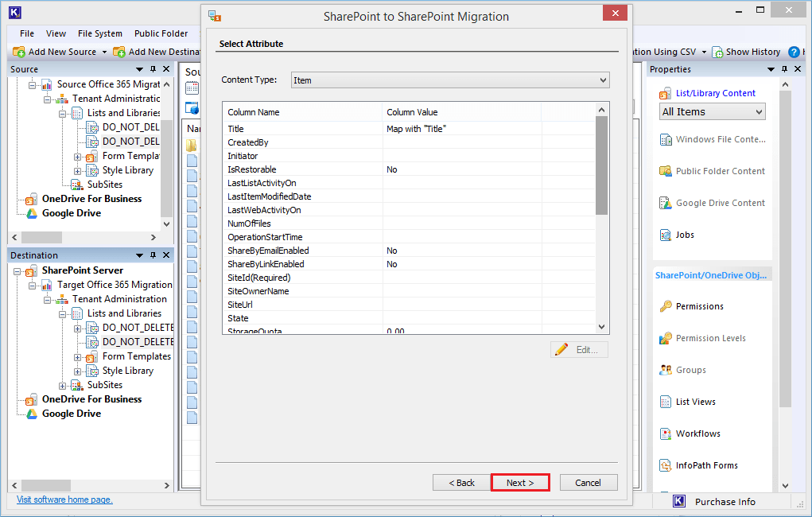This screenshot has height=517, width=812.
Task: Open the Source panel options arrow
Action: (139, 69)
